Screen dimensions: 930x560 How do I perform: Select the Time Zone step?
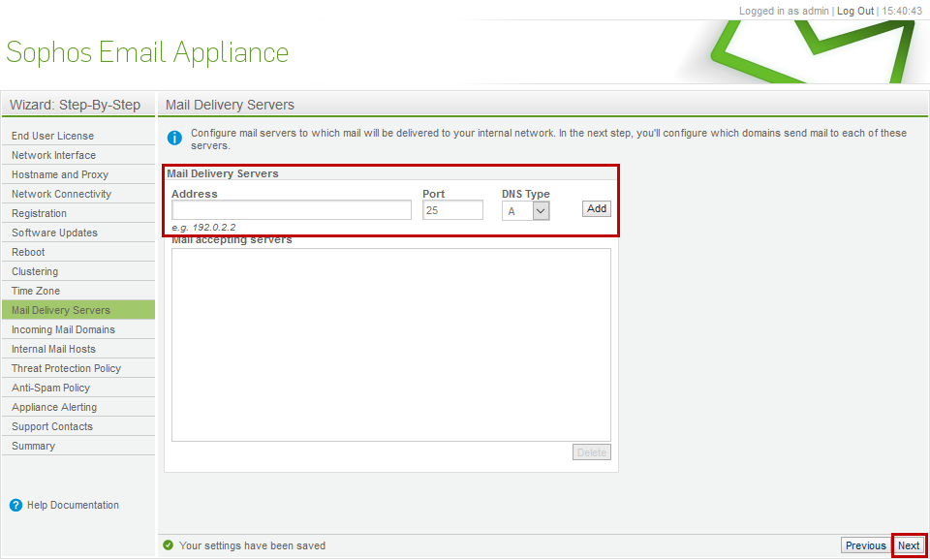pyautogui.click(x=78, y=292)
